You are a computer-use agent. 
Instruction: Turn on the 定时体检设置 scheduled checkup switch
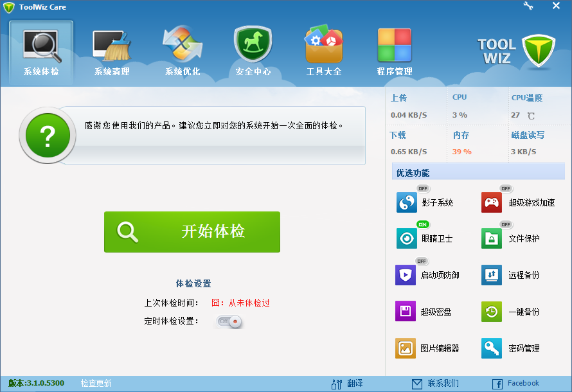point(228,321)
